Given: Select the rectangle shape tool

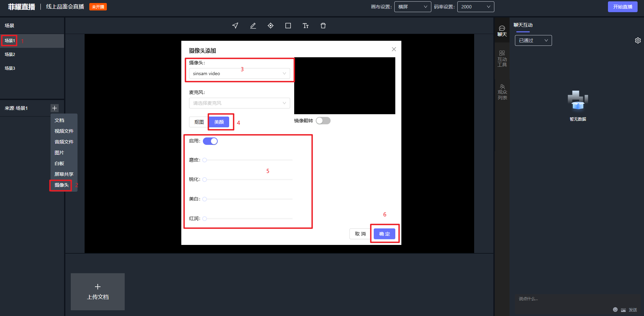Looking at the screenshot, I should tap(288, 26).
